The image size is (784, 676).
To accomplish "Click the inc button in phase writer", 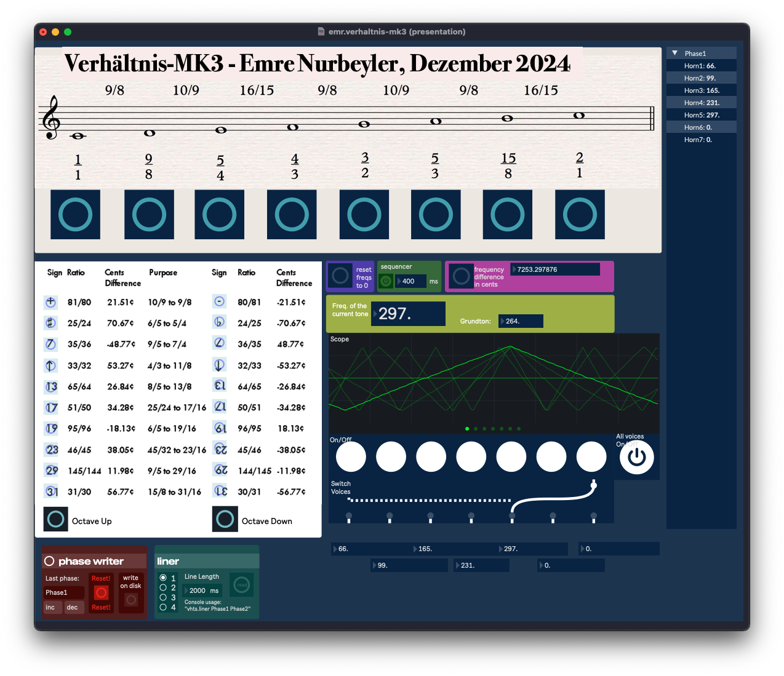I will (50, 607).
